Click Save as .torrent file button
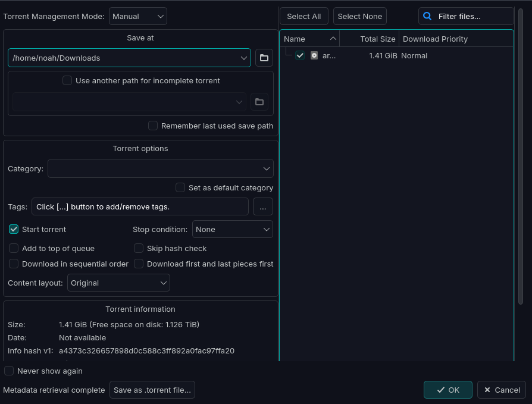Image resolution: width=532 pixels, height=404 pixels. coord(152,390)
